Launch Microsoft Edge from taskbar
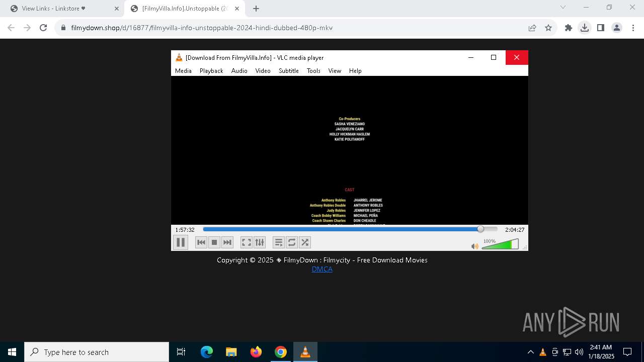 pyautogui.click(x=207, y=352)
